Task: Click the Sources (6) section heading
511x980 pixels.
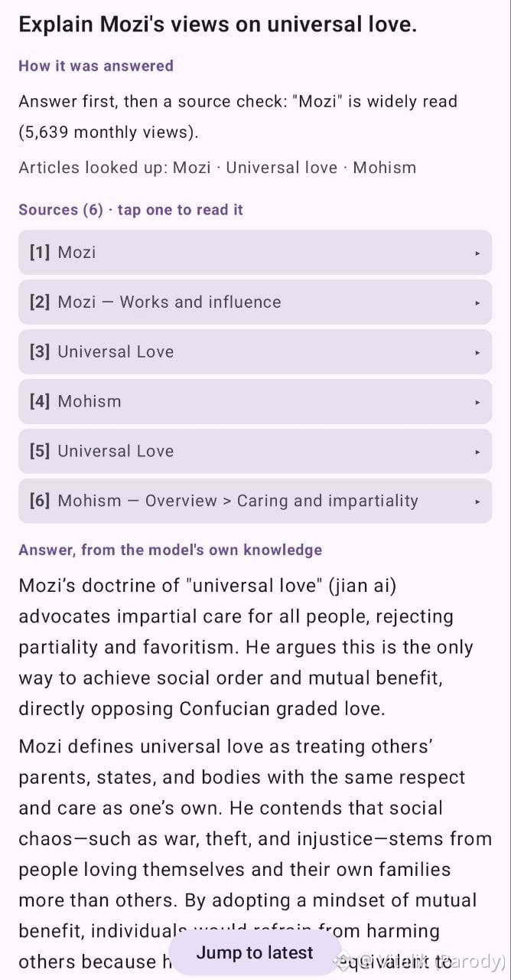Action: coord(131,210)
